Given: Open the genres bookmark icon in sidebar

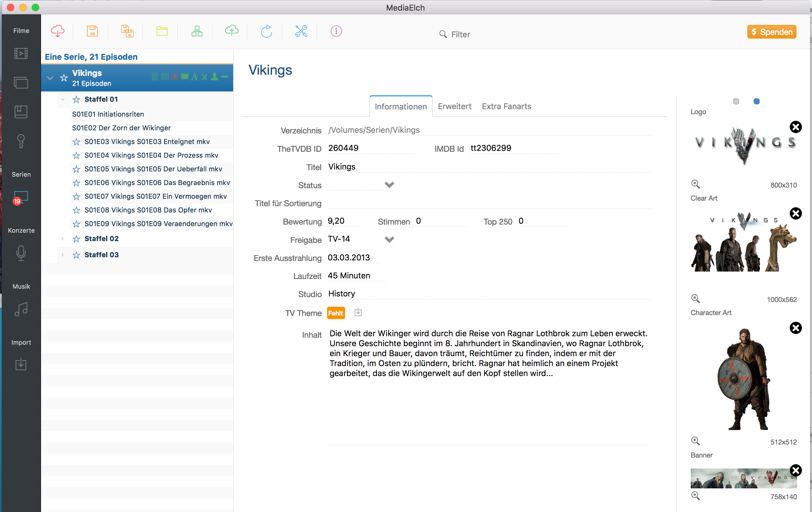Looking at the screenshot, I should point(21,112).
